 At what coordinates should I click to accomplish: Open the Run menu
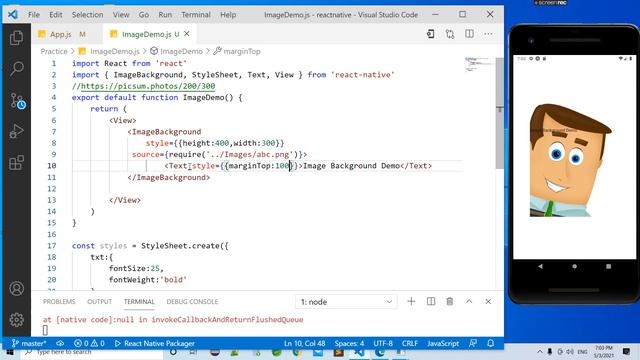[165, 15]
